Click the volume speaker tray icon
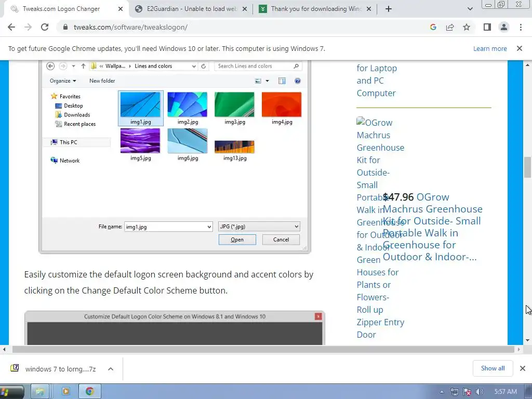Image resolution: width=532 pixels, height=399 pixels. pyautogui.click(x=479, y=392)
